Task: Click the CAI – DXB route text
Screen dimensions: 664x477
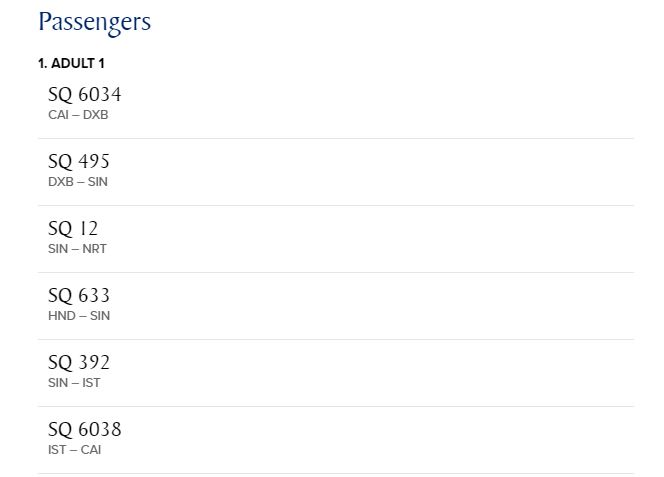Action: [x=78, y=115]
